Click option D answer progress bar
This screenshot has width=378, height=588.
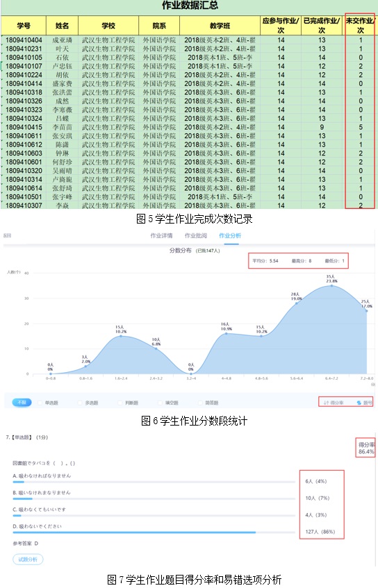(x=154, y=532)
